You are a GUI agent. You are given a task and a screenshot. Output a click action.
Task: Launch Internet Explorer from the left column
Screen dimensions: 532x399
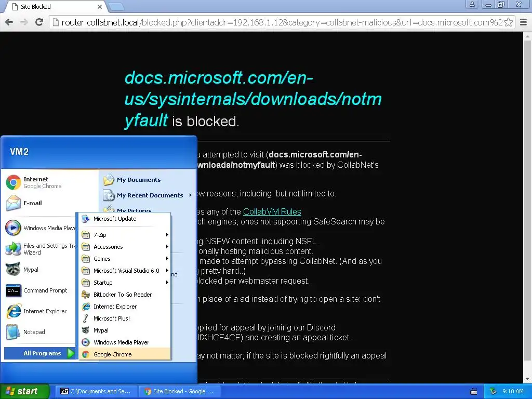(x=40, y=311)
